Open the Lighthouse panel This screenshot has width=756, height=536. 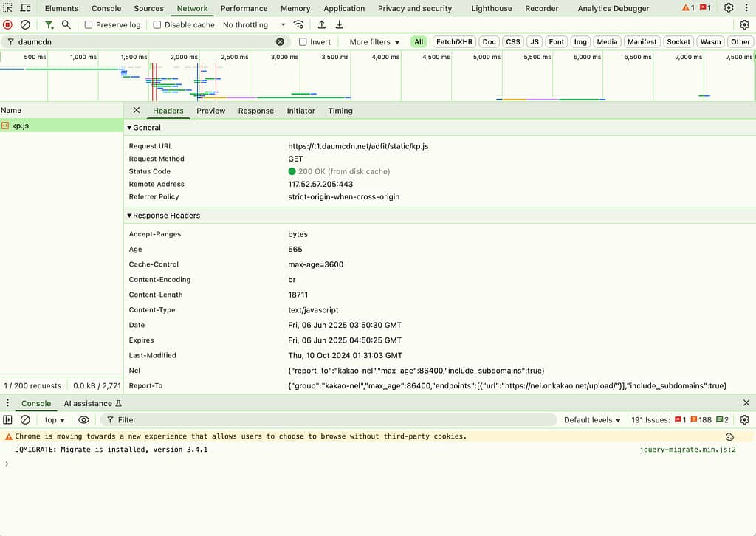pos(491,8)
